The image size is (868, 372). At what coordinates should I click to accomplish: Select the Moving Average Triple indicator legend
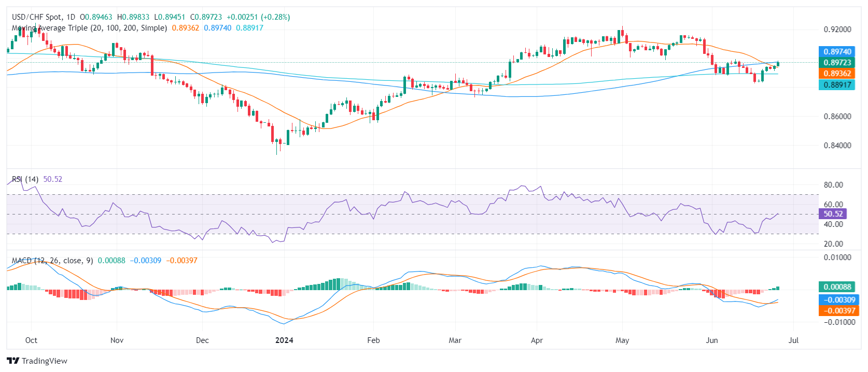coord(89,28)
